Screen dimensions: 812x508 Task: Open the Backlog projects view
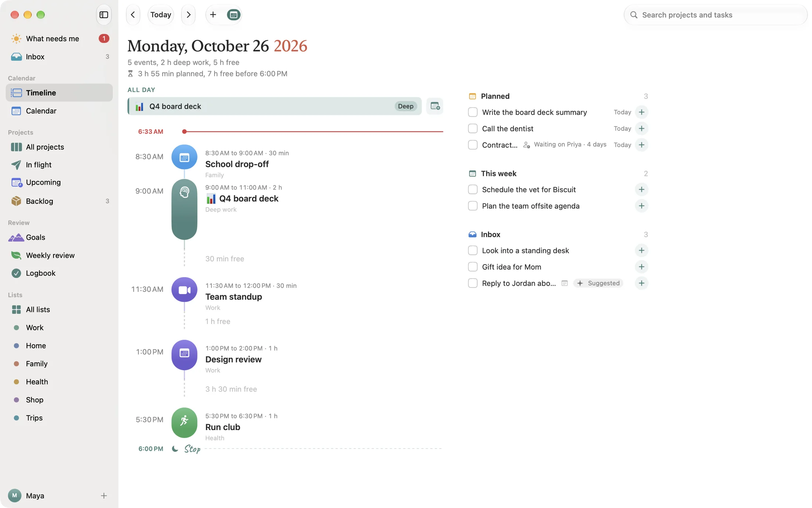59,201
